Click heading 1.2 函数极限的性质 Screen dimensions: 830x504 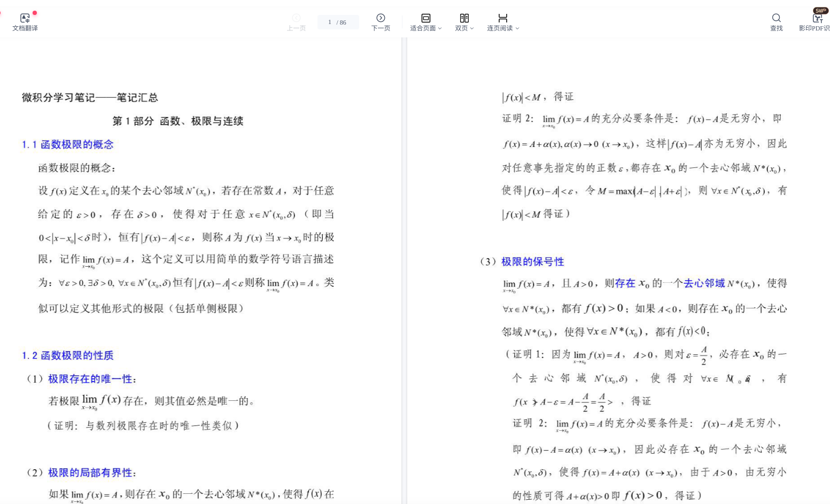tap(68, 355)
